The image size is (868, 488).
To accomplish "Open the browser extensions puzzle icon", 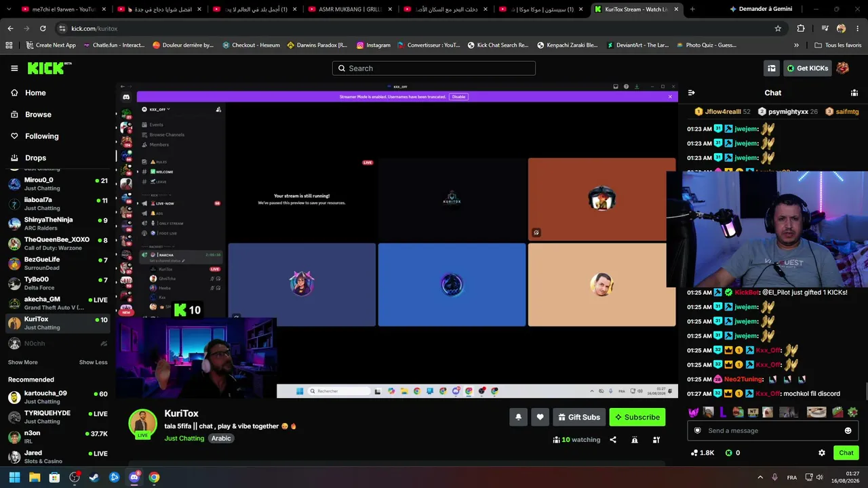I will (x=801, y=28).
